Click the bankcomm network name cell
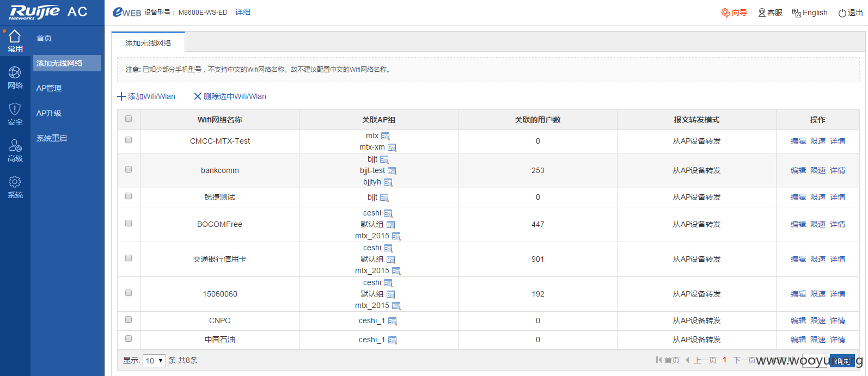This screenshot has height=376, width=868. [x=220, y=170]
